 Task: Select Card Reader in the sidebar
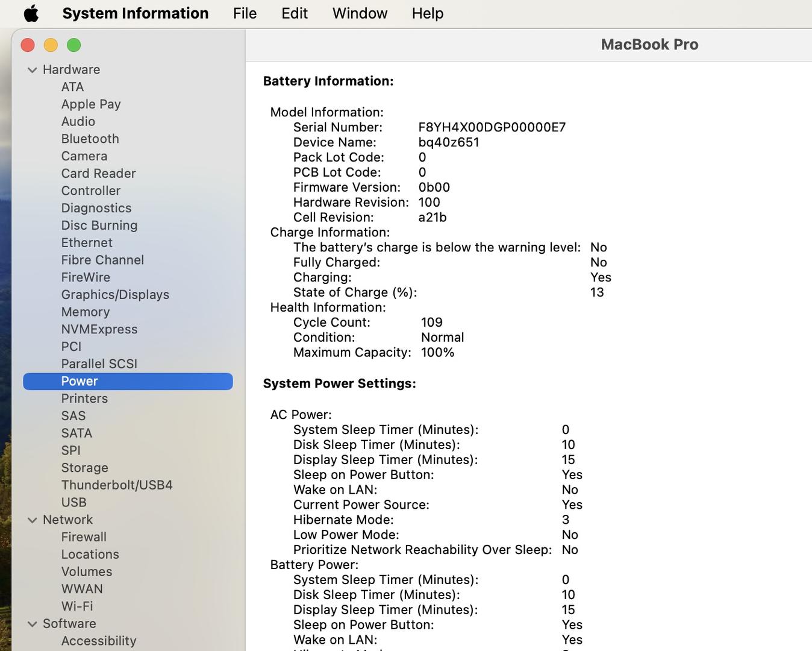98,174
